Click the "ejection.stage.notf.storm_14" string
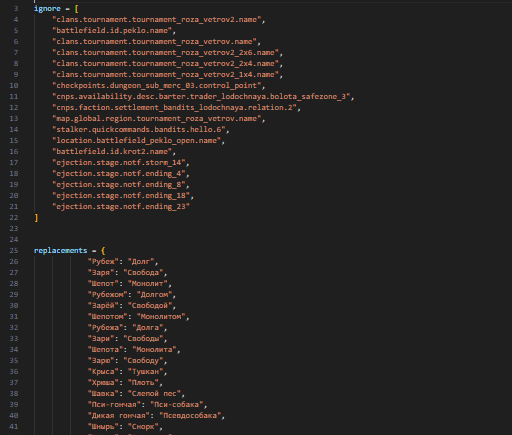 pyautogui.click(x=119, y=163)
